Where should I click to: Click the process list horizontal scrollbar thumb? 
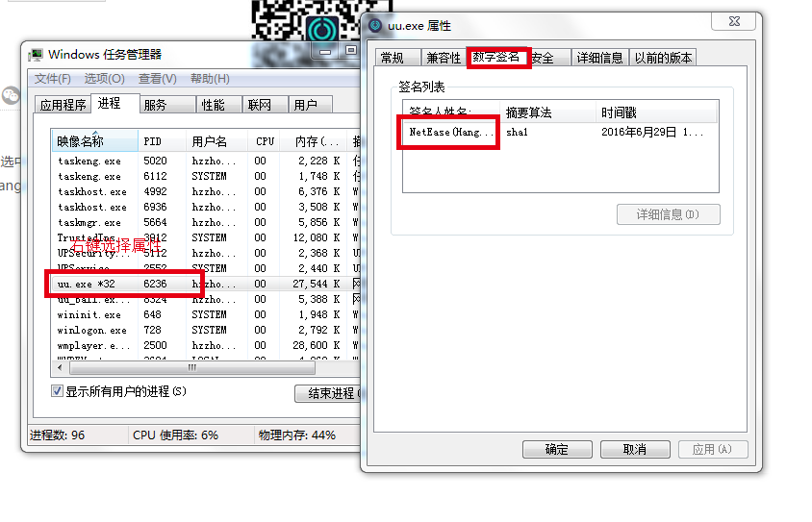(x=192, y=368)
